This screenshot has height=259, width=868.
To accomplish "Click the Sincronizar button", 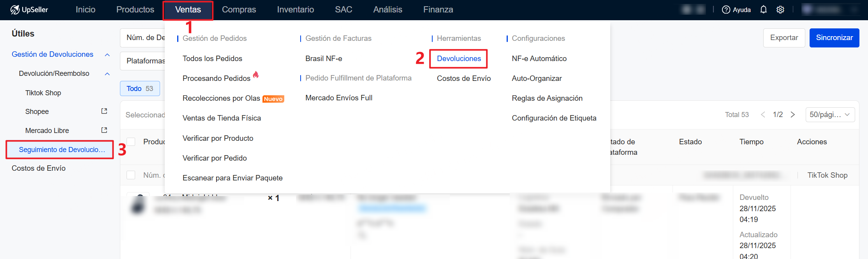I will [x=834, y=38].
